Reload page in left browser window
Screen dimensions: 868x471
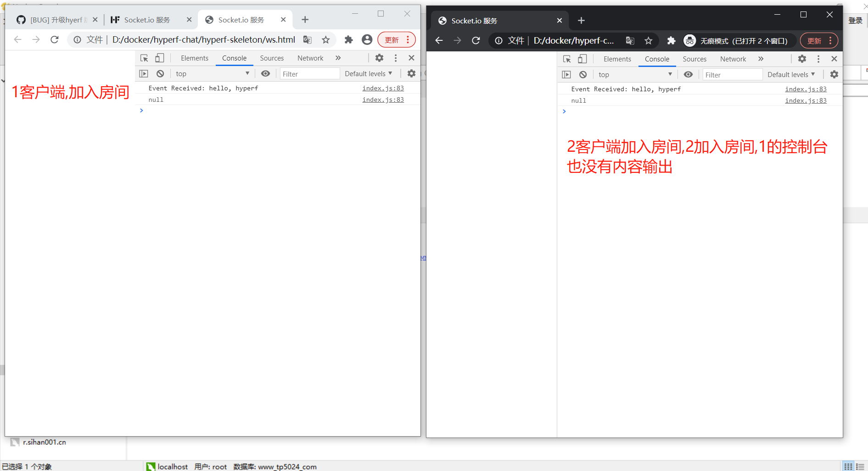coord(55,39)
